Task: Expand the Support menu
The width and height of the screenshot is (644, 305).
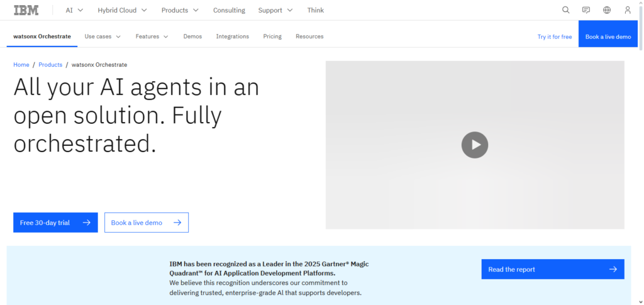Action: coord(275,10)
